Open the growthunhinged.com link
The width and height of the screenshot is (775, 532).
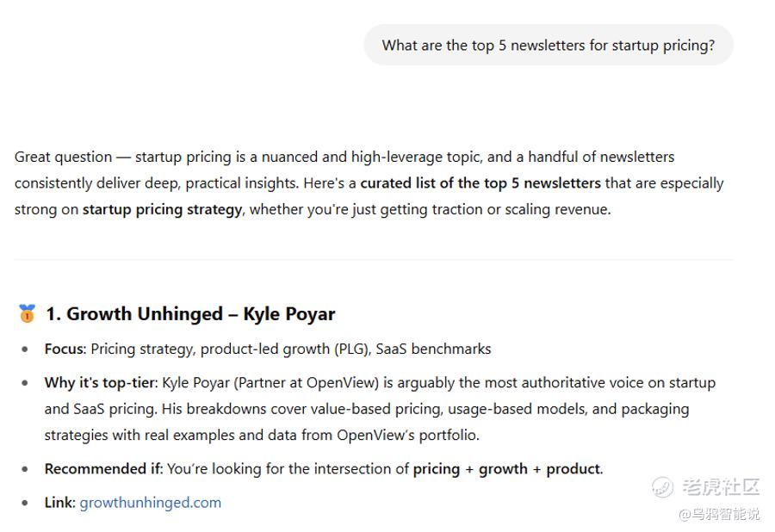150,503
